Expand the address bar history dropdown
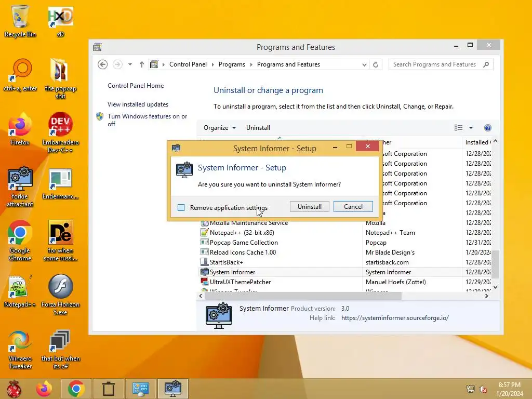The width and height of the screenshot is (532, 399). pyautogui.click(x=364, y=64)
